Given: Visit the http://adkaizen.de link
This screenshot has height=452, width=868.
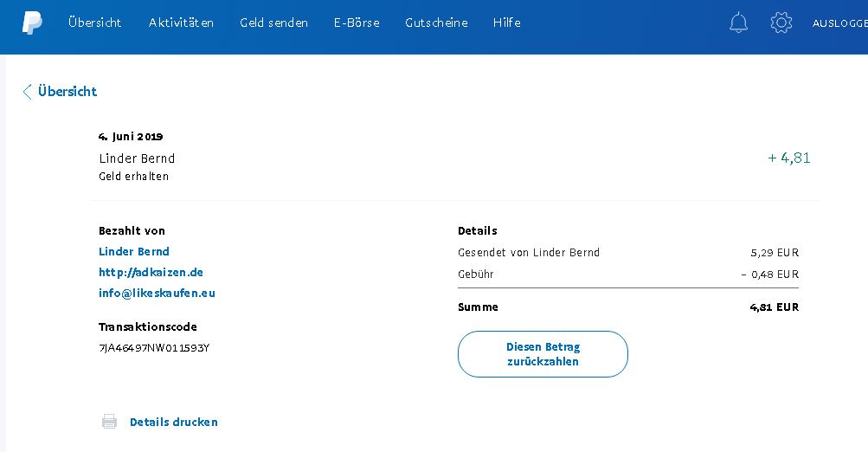Looking at the screenshot, I should pos(151,273).
